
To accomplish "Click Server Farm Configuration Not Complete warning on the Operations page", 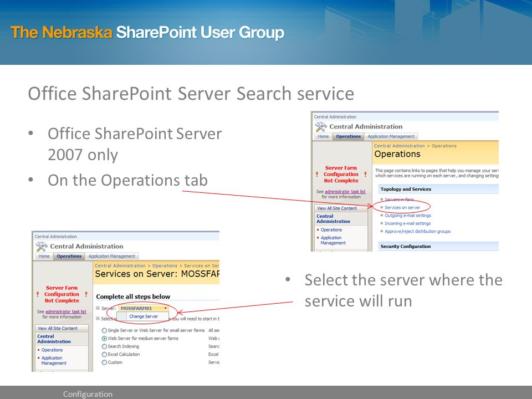I will pos(341,175).
